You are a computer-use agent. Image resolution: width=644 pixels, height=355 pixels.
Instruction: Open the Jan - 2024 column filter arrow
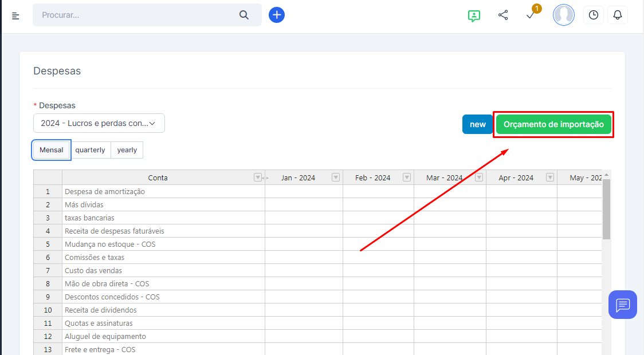pyautogui.click(x=336, y=178)
